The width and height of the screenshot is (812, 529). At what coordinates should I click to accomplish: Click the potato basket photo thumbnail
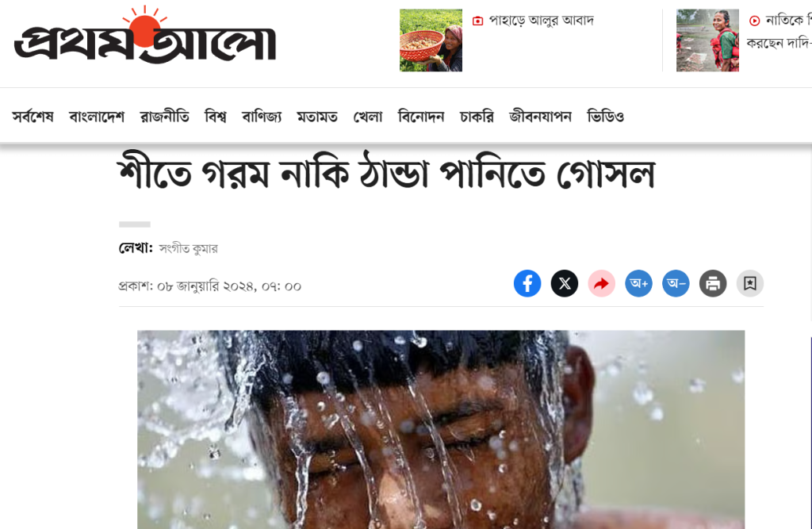(x=431, y=40)
